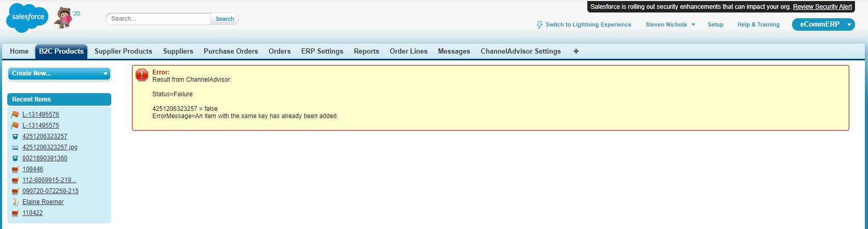Open recent item 110422

point(33,213)
